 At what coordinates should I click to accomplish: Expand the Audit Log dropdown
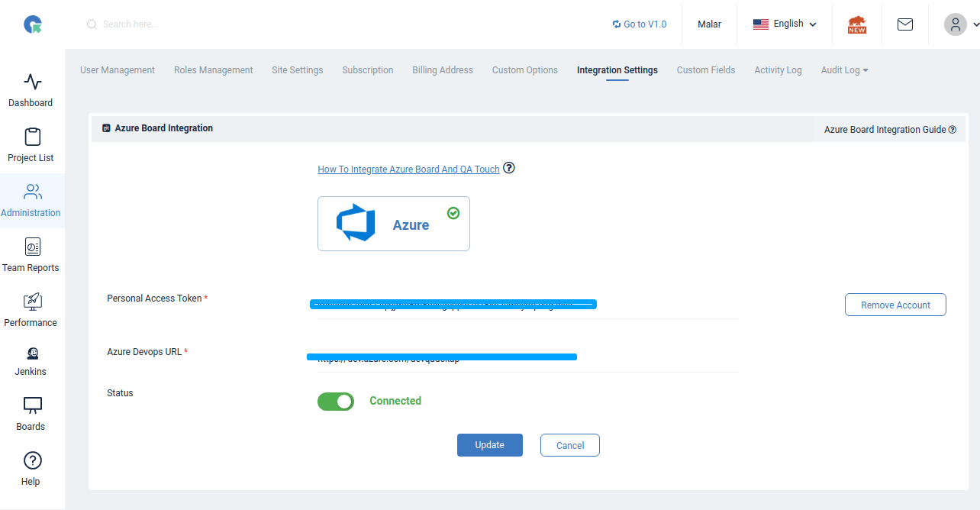click(843, 69)
